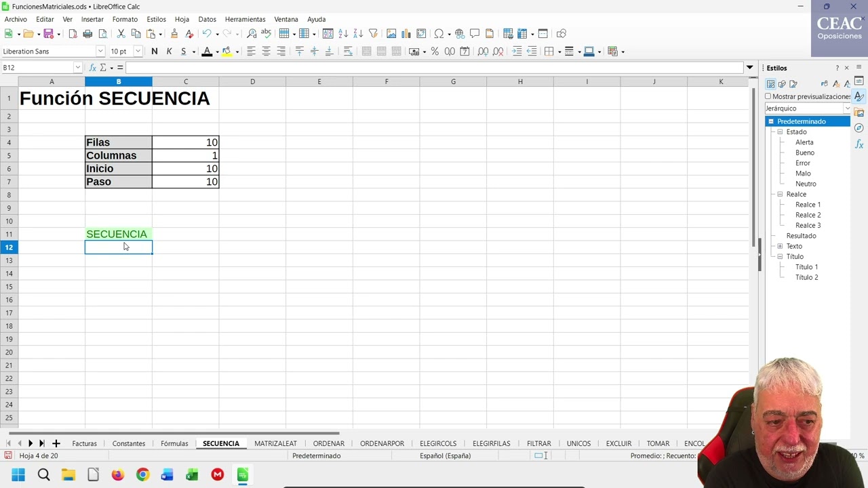Switch to the FILTRAR sheet tab
868x488 pixels.
pos(538,443)
